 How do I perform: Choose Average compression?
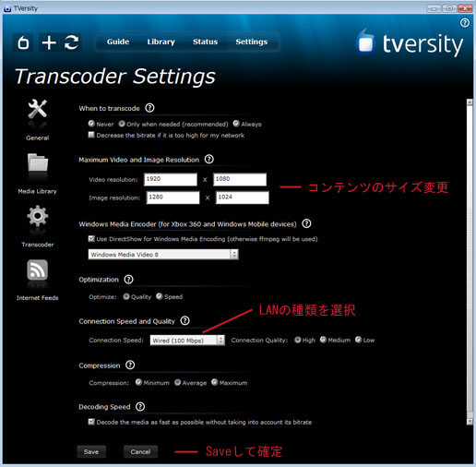[177, 382]
